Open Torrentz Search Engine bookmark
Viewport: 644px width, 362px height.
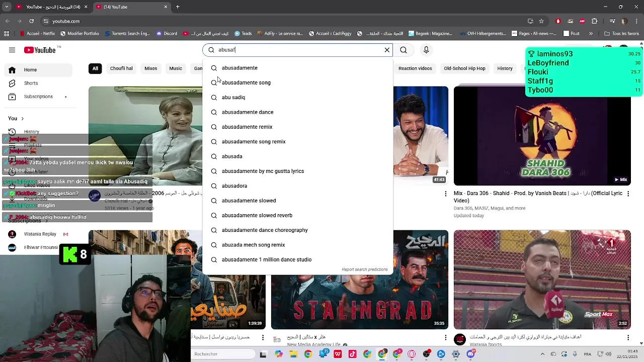click(x=127, y=34)
